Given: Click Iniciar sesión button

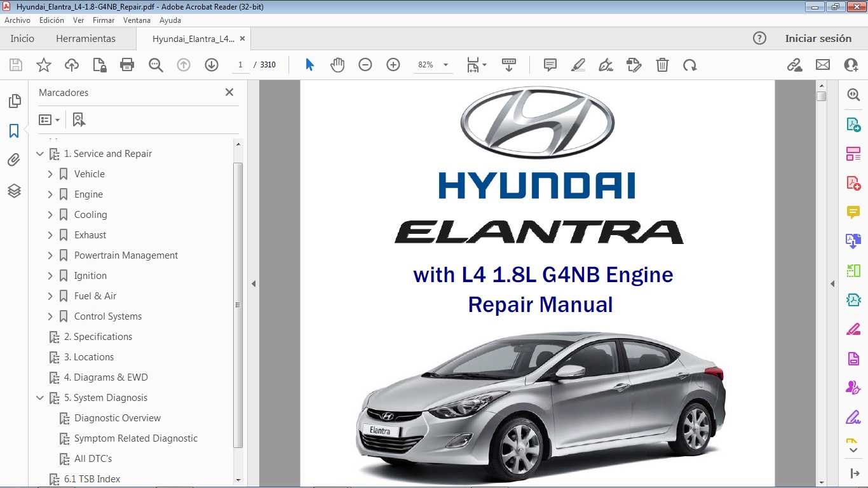Looking at the screenshot, I should 818,38.
